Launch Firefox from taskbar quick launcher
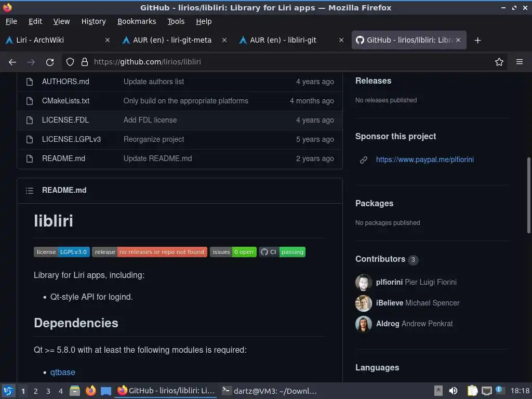Screen dimensions: 532x399 click(x=90, y=391)
